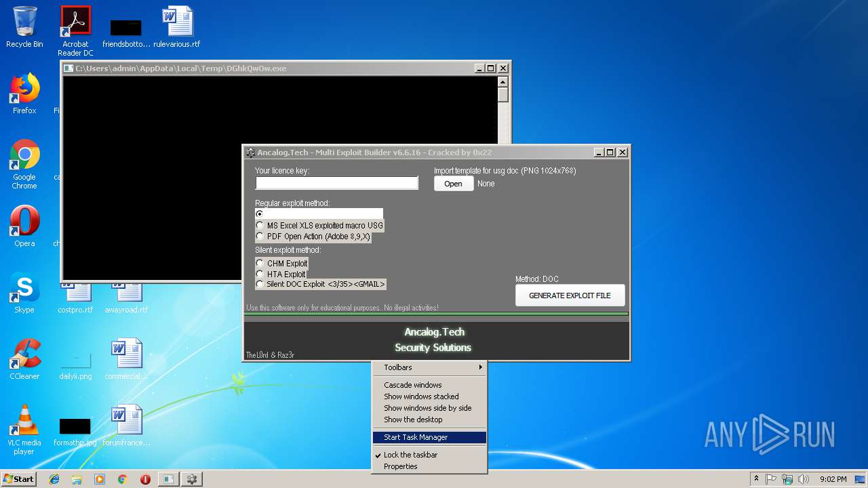Open the commercial... document on desktop
This screenshot has width=868, height=488.
tap(126, 359)
